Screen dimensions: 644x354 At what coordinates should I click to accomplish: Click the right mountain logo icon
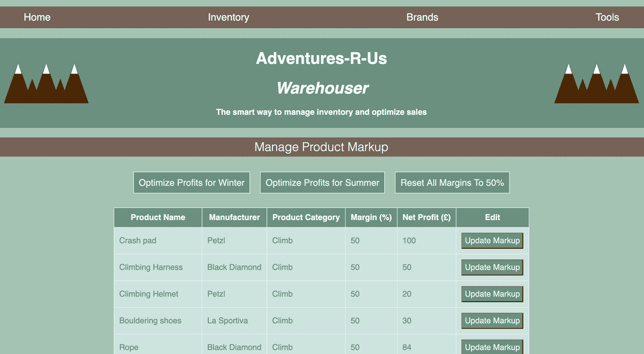(596, 84)
